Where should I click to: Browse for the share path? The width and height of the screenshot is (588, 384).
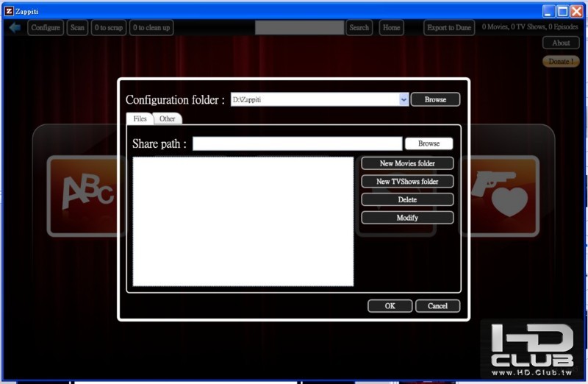pyautogui.click(x=429, y=143)
